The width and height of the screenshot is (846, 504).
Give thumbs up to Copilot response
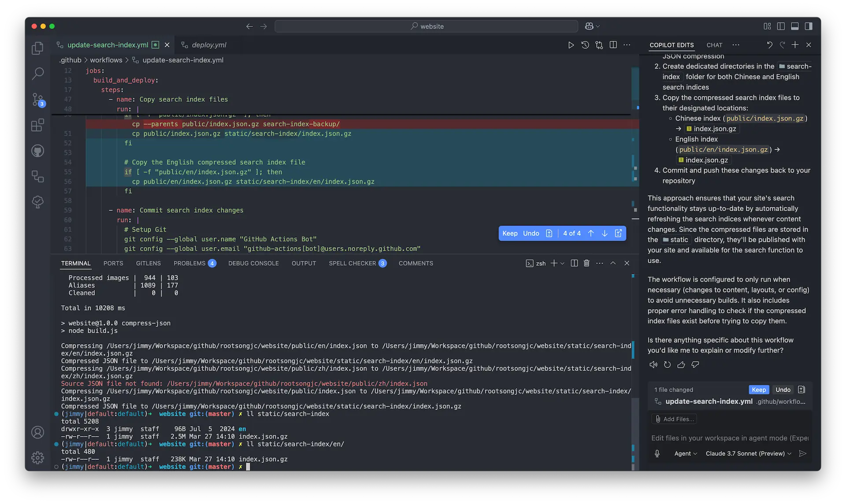point(681,365)
